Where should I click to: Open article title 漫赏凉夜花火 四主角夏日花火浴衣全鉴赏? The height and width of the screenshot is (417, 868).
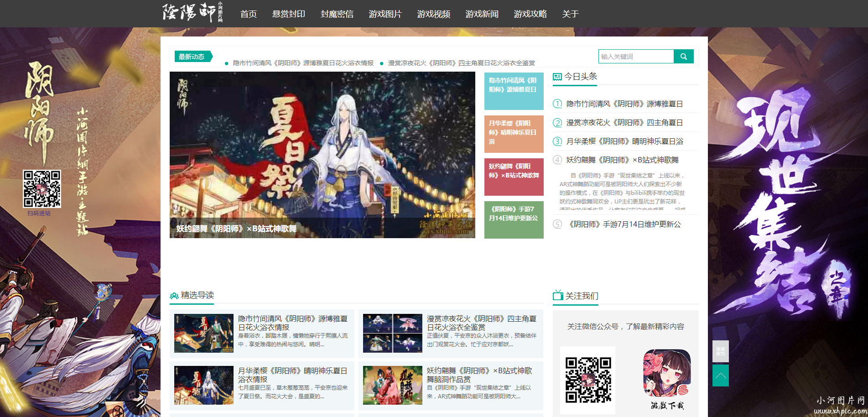(x=482, y=323)
